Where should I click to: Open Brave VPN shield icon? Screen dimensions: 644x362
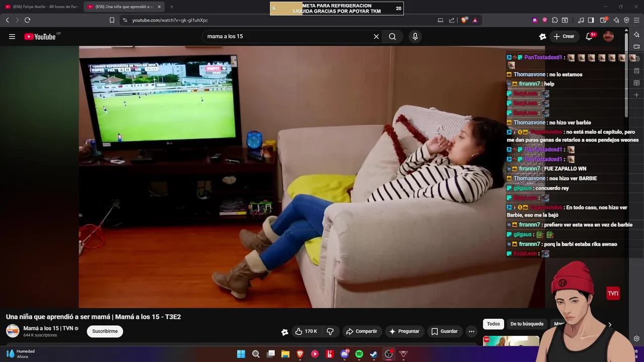[626, 20]
